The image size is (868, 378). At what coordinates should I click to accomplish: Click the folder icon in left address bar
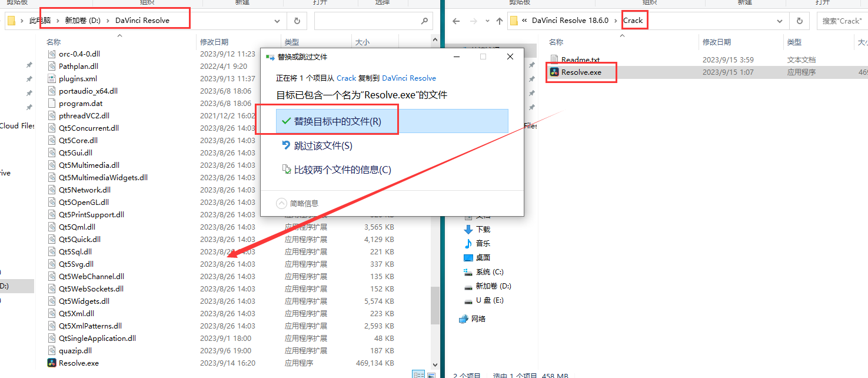pyautogui.click(x=11, y=21)
